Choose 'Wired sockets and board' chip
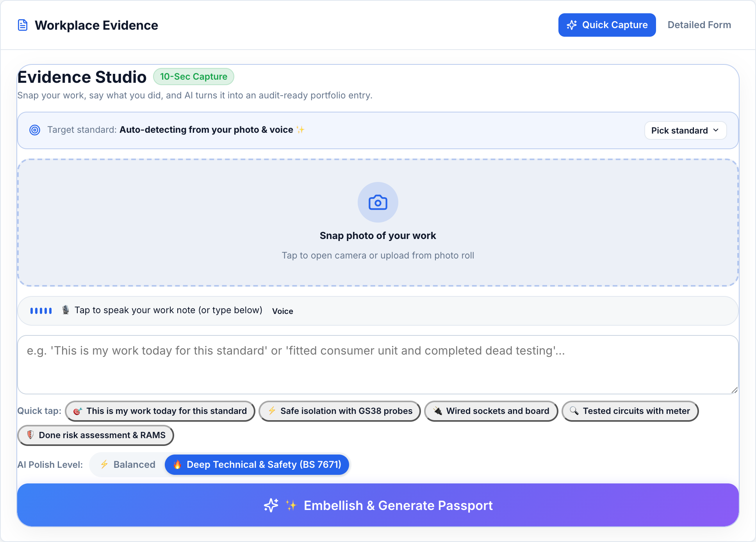Screen dimensions: 756x542 (x=491, y=411)
